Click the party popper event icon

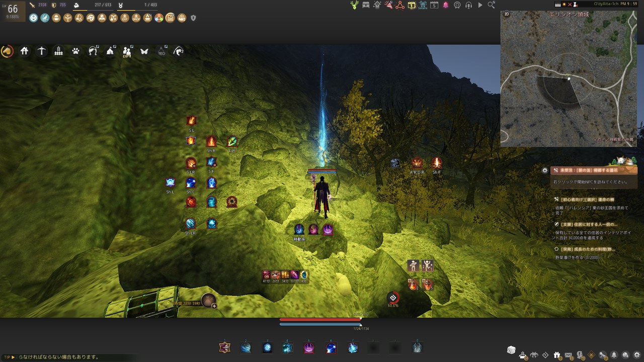[x=388, y=5]
